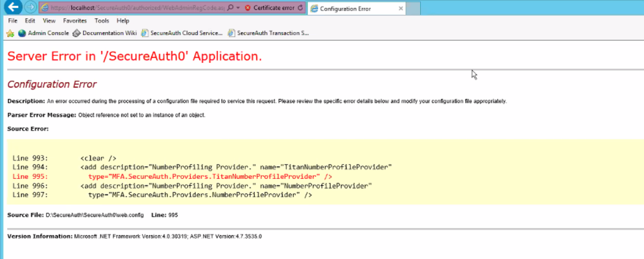Open the View menu
This screenshot has width=644, height=259.
coord(49,21)
